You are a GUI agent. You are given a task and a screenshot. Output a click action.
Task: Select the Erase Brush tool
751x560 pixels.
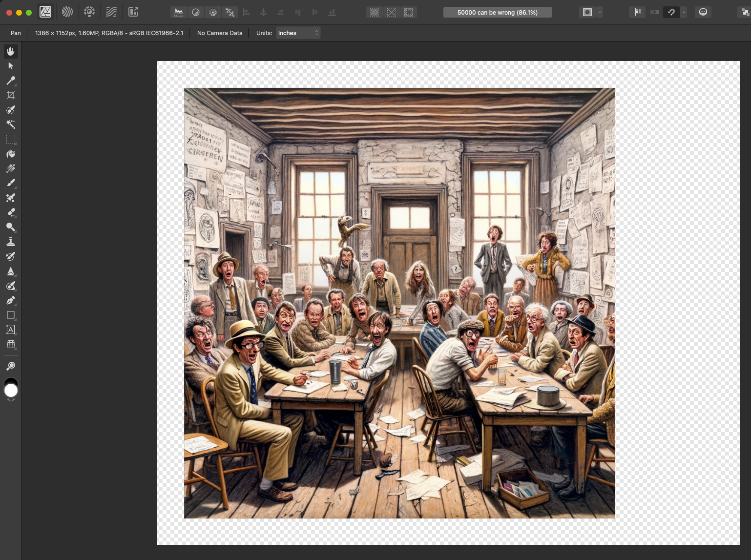pyautogui.click(x=11, y=212)
